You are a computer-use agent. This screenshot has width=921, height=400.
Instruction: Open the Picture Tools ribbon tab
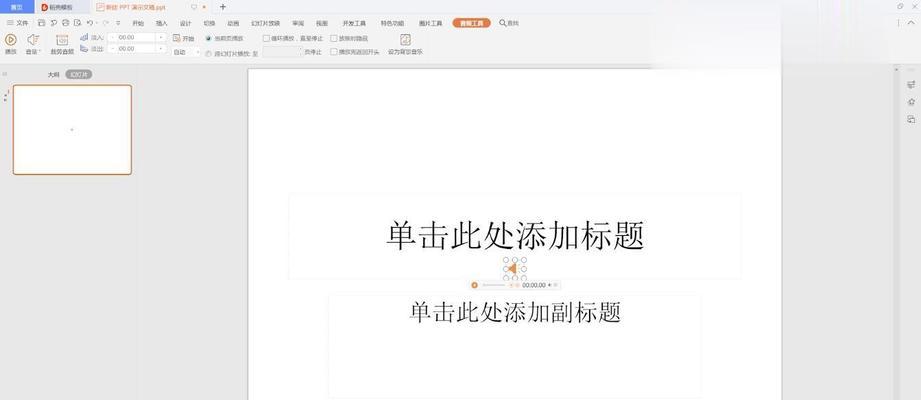click(431, 23)
